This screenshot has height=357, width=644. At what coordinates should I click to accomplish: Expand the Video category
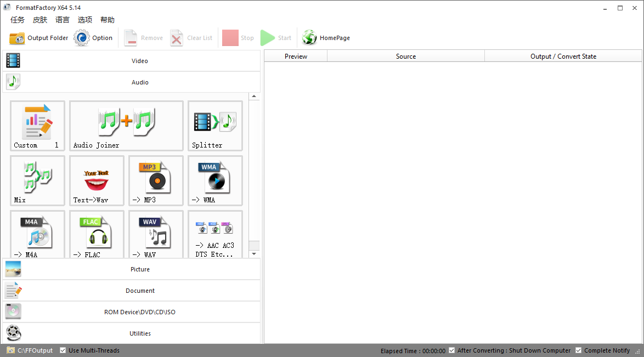[132, 61]
